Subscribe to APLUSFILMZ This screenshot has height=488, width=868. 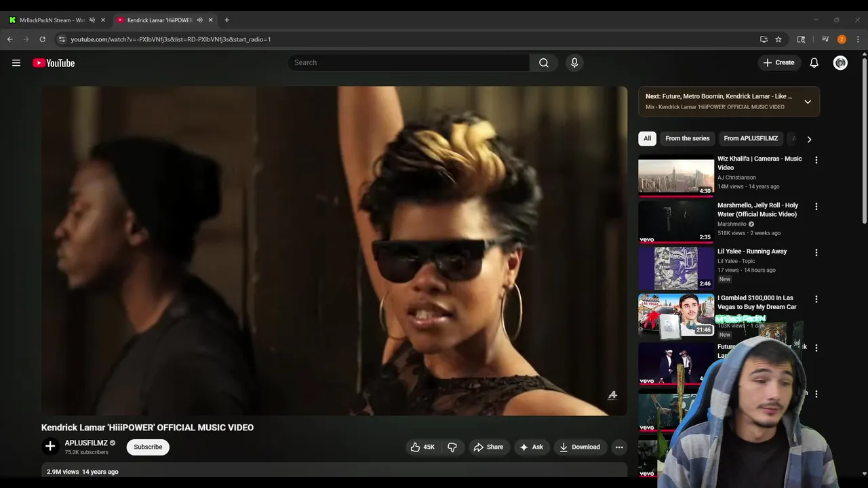(148, 447)
